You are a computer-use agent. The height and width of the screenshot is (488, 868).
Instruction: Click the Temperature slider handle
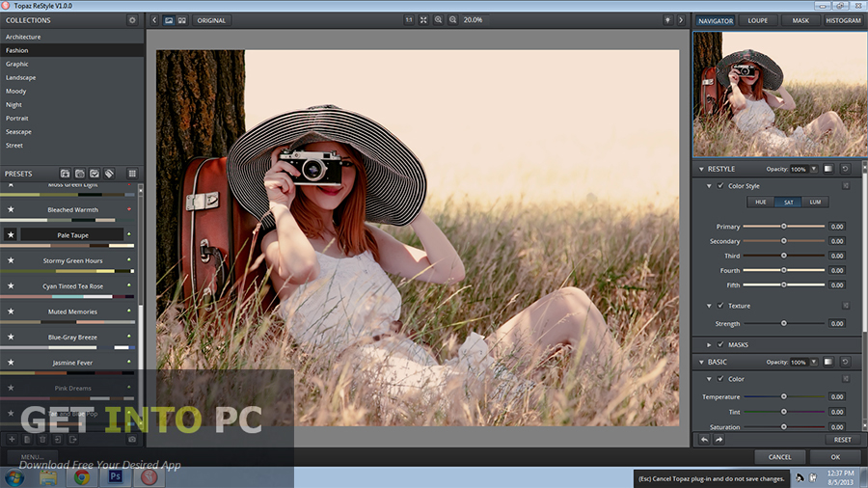[783, 396]
